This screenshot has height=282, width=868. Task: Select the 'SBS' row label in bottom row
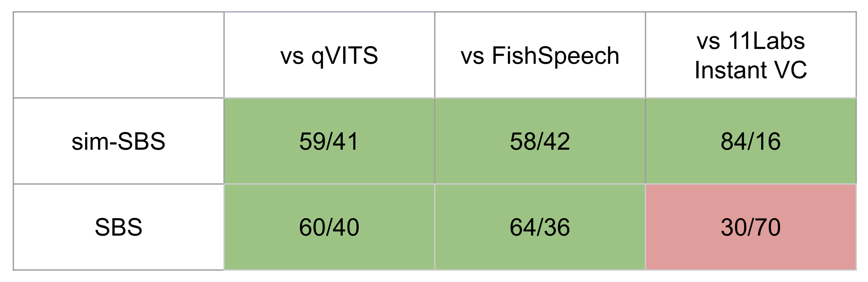pyautogui.click(x=118, y=227)
